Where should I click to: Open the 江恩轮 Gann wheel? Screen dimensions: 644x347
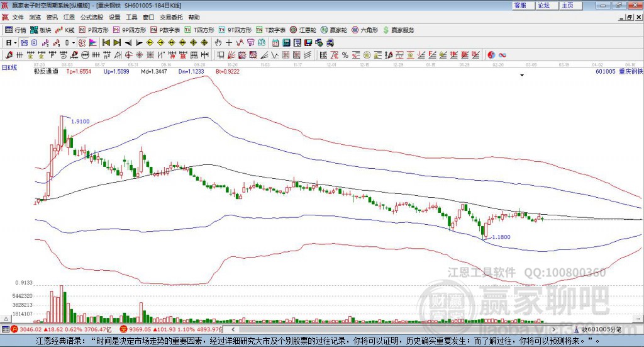click(x=303, y=30)
